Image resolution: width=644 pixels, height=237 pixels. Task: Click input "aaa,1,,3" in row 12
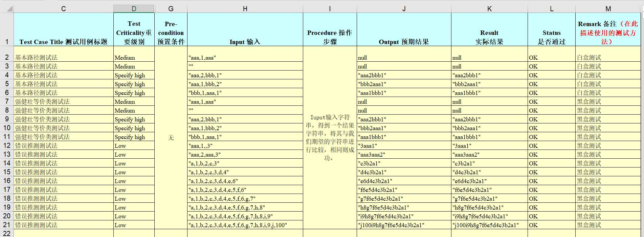[245, 146]
